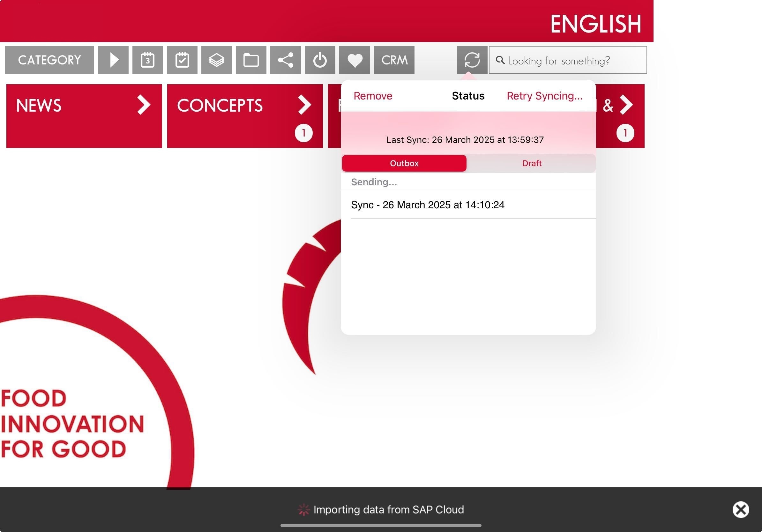Open the CATEGORY dropdown button
Screen dimensions: 762x532
[49, 60]
